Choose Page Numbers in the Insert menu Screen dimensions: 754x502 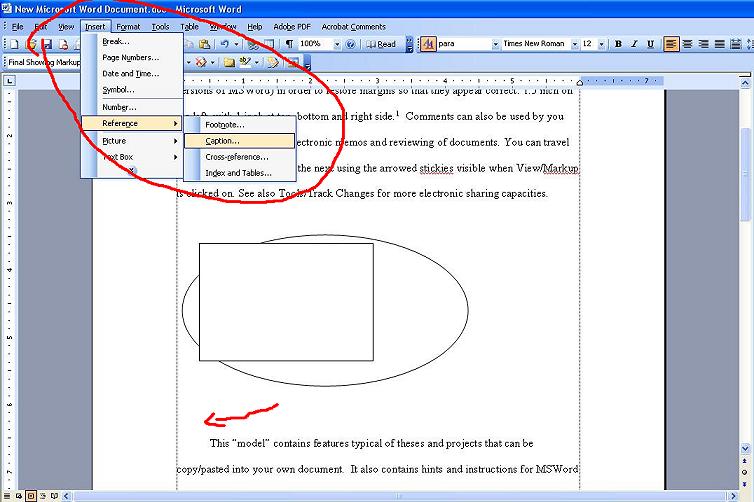(130, 57)
